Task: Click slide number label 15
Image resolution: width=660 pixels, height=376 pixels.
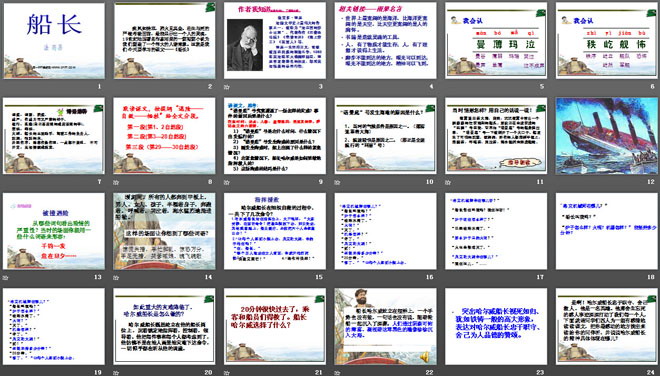Action: coord(319,277)
